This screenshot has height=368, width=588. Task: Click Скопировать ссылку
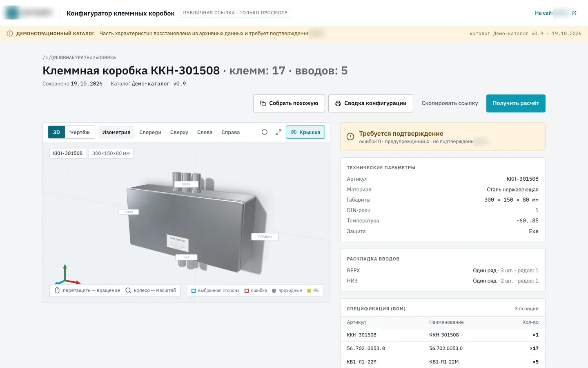(x=450, y=103)
